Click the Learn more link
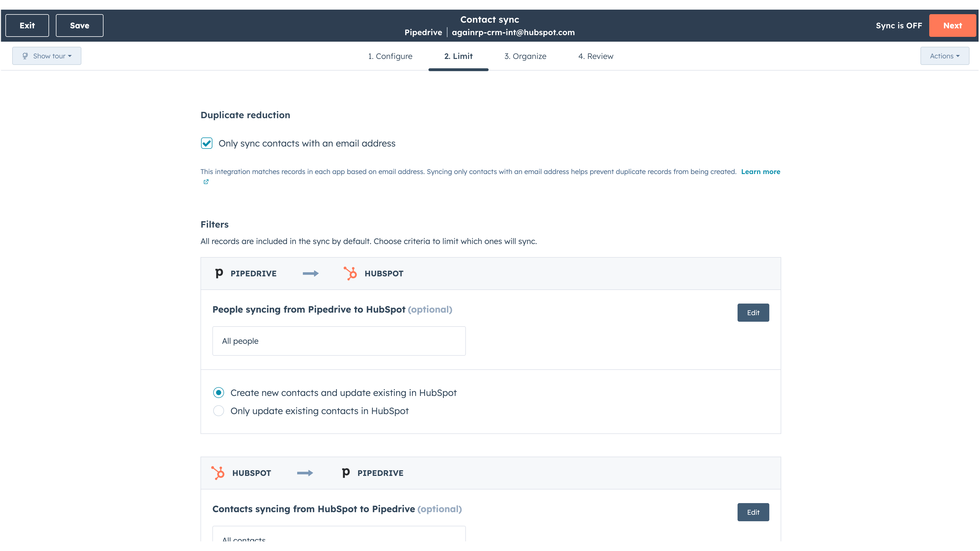 760,171
